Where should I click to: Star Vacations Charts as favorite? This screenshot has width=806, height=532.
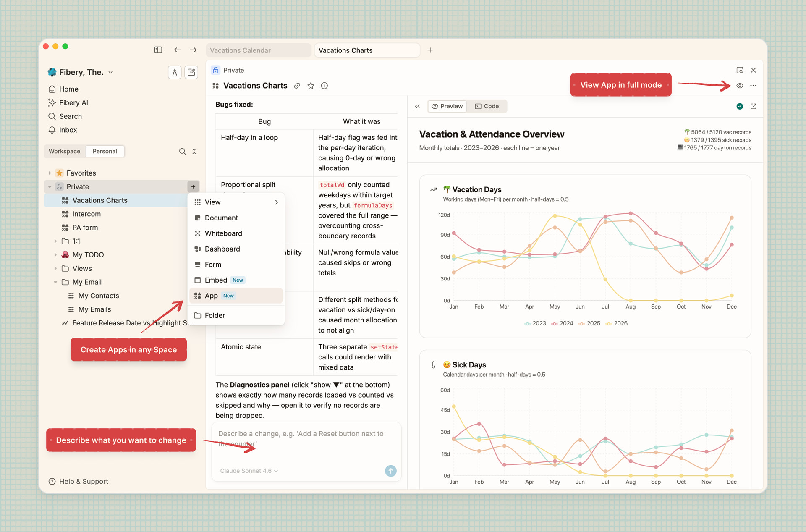311,86
